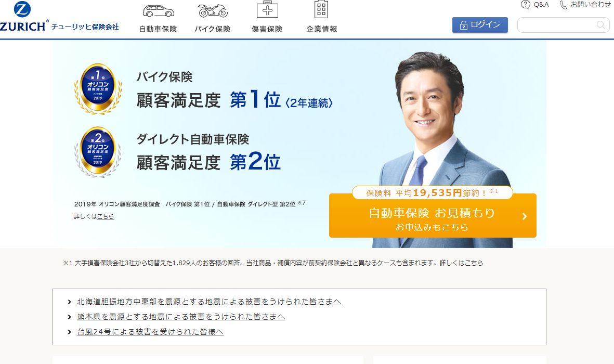
Task: Click the search magnifier icon
Action: pyautogui.click(x=600, y=25)
